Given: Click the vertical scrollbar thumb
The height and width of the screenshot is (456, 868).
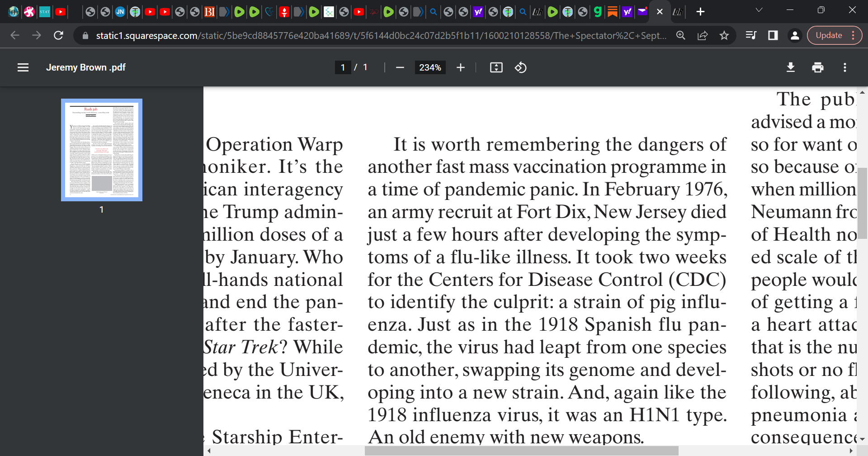Looking at the screenshot, I should tap(863, 204).
